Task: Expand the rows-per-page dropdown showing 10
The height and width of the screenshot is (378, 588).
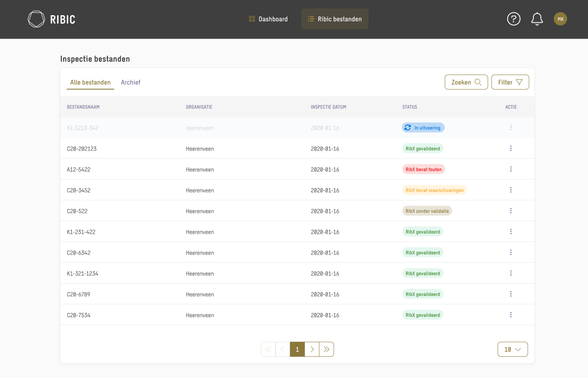Action: click(513, 350)
